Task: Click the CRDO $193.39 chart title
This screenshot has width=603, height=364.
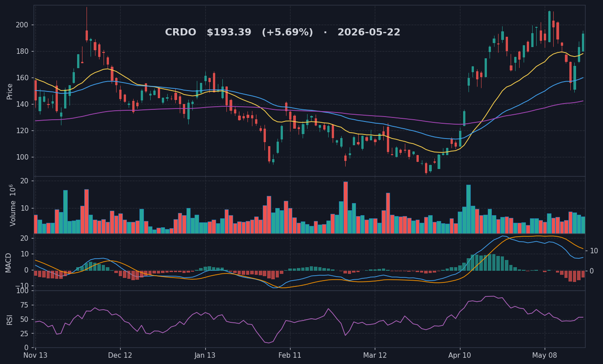Action: click(x=282, y=33)
